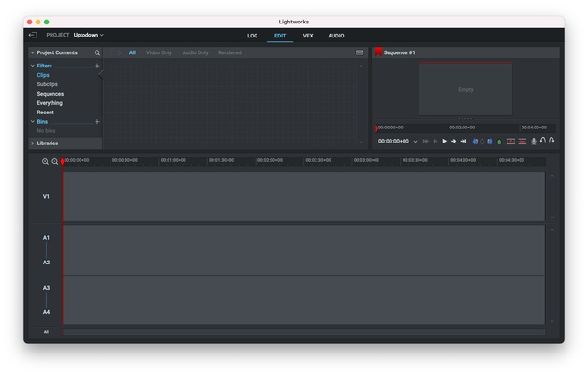
Task: Select the Everything filter
Action: [x=50, y=103]
